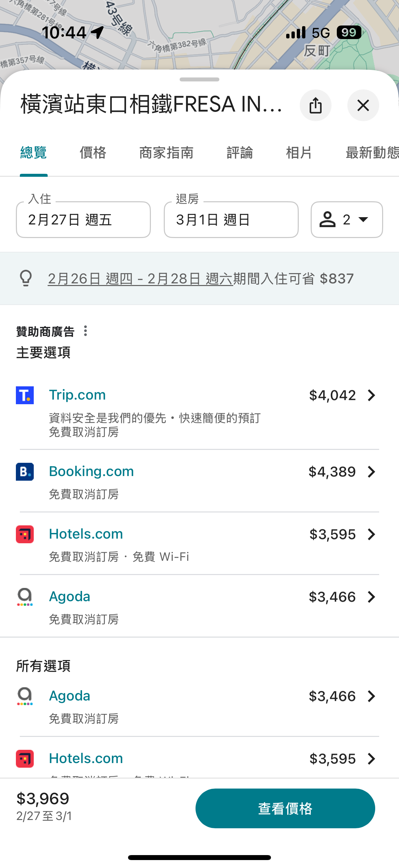Tap the sheet drag handle at top

199,79
